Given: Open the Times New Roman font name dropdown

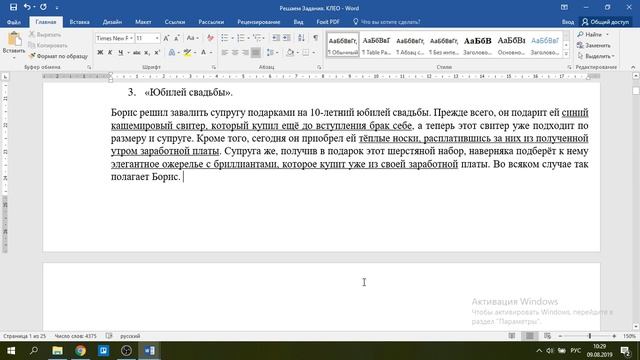Looking at the screenshot, I should 131,38.
